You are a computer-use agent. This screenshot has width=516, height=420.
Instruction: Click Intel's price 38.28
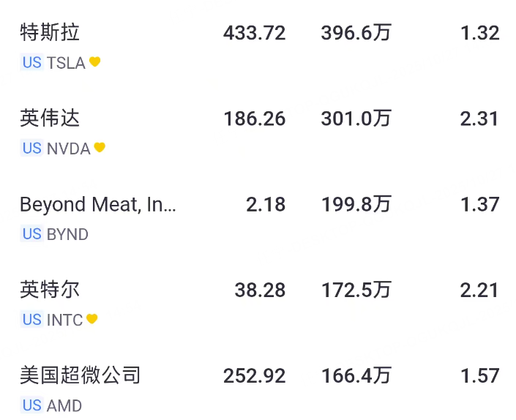(x=260, y=290)
